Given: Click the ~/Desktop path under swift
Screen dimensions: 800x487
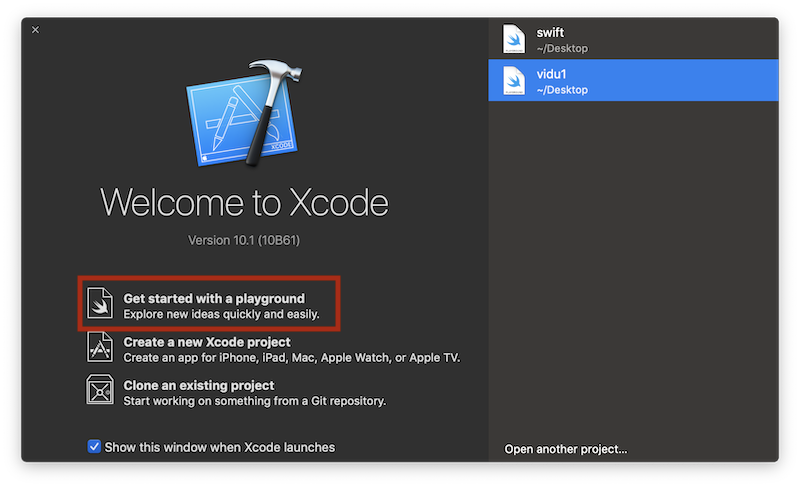Looking at the screenshot, I should tap(562, 48).
